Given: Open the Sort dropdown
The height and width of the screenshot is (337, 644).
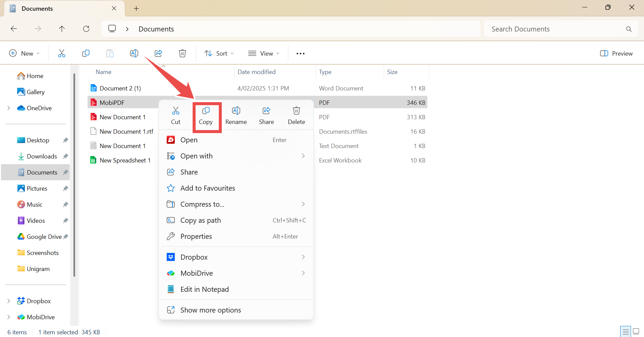Looking at the screenshot, I should click(x=219, y=54).
